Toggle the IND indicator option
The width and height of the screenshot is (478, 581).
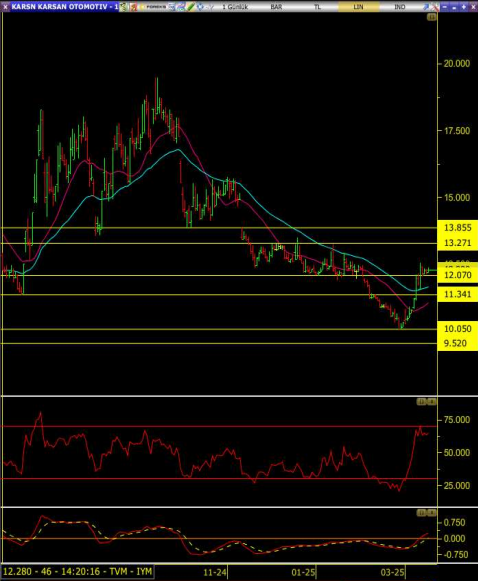399,7
